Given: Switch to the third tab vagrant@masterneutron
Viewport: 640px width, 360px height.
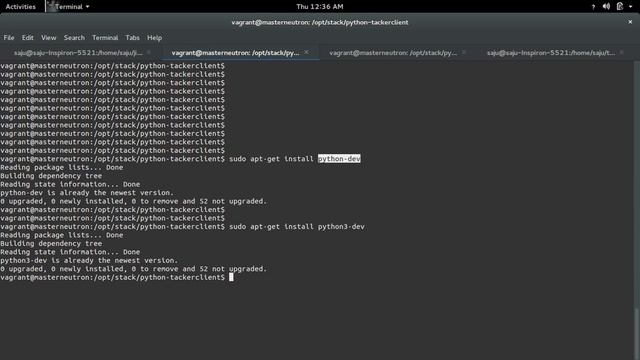Looking at the screenshot, I should pyautogui.click(x=393, y=53).
